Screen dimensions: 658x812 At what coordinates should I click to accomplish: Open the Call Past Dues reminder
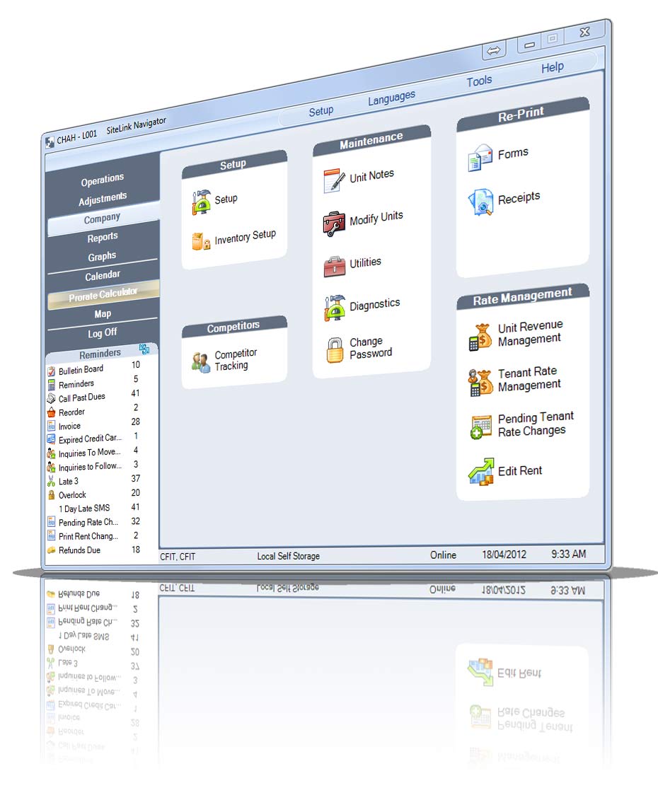coord(81,398)
